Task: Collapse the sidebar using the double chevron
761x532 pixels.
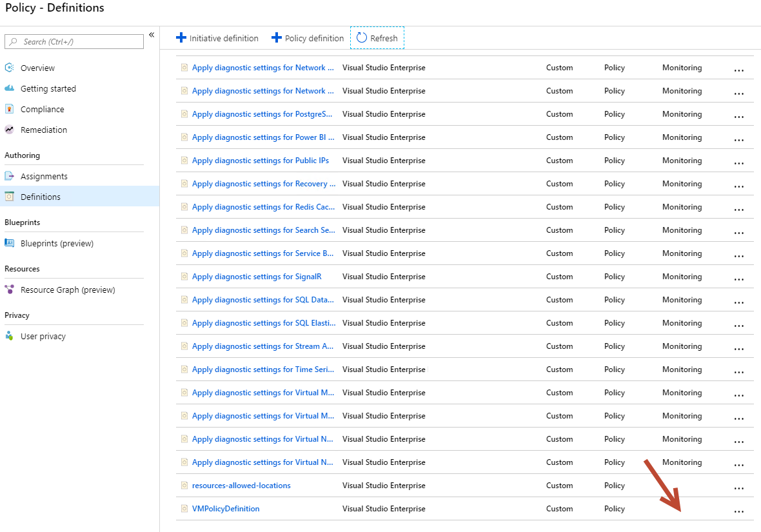Action: click(x=151, y=35)
